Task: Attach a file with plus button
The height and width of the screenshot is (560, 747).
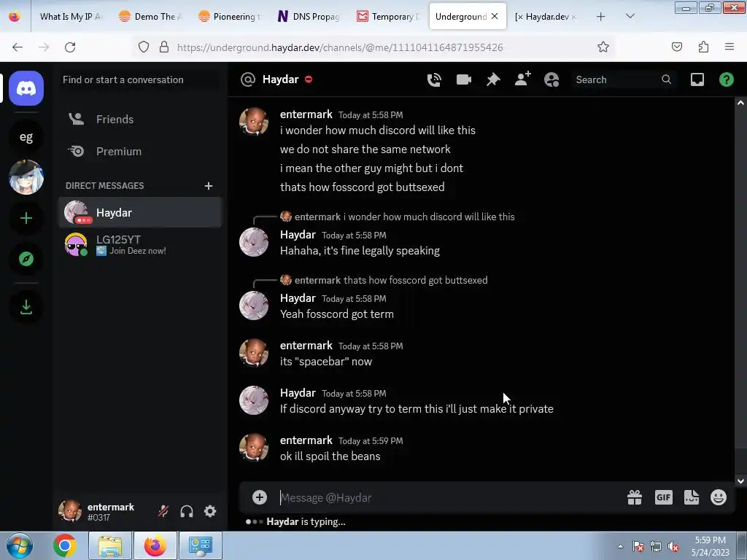Action: pos(260,497)
